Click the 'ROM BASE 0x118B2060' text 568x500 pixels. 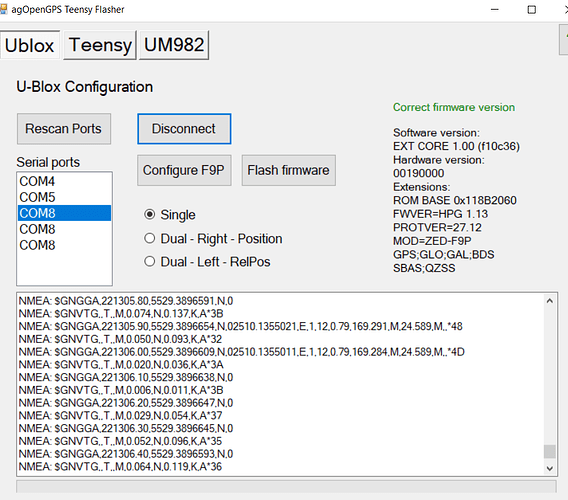pyautogui.click(x=455, y=200)
